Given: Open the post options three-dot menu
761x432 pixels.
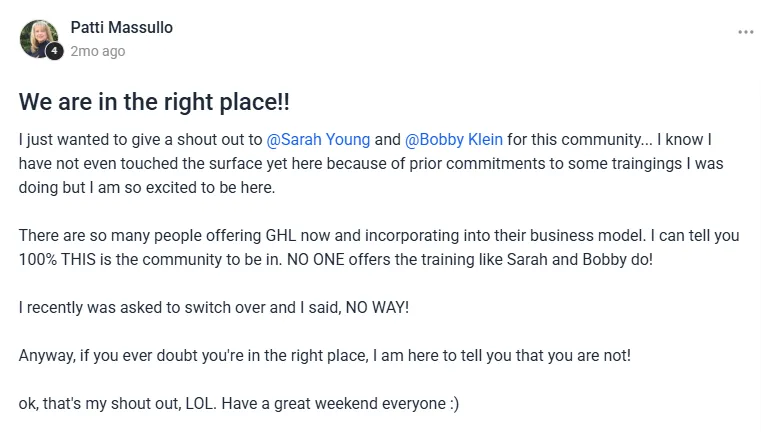Looking at the screenshot, I should (745, 32).
